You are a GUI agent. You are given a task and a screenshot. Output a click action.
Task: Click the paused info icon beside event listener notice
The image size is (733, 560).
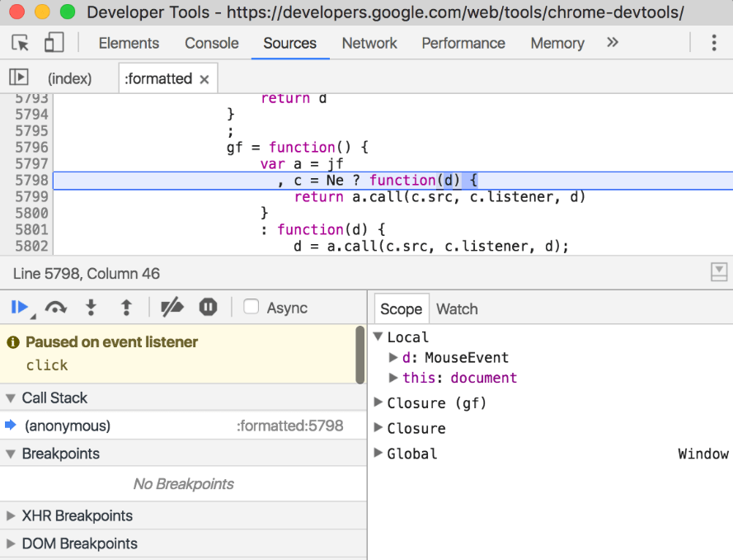[x=13, y=342]
